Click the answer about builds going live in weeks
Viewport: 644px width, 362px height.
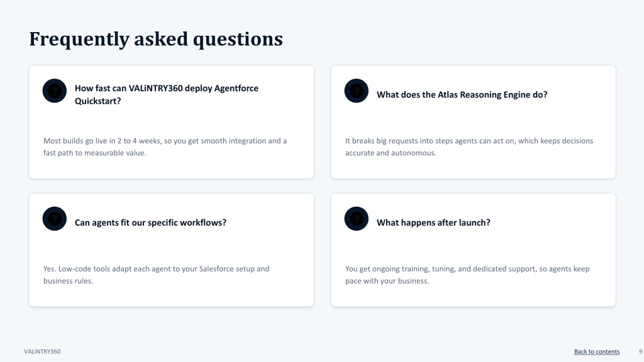(165, 147)
